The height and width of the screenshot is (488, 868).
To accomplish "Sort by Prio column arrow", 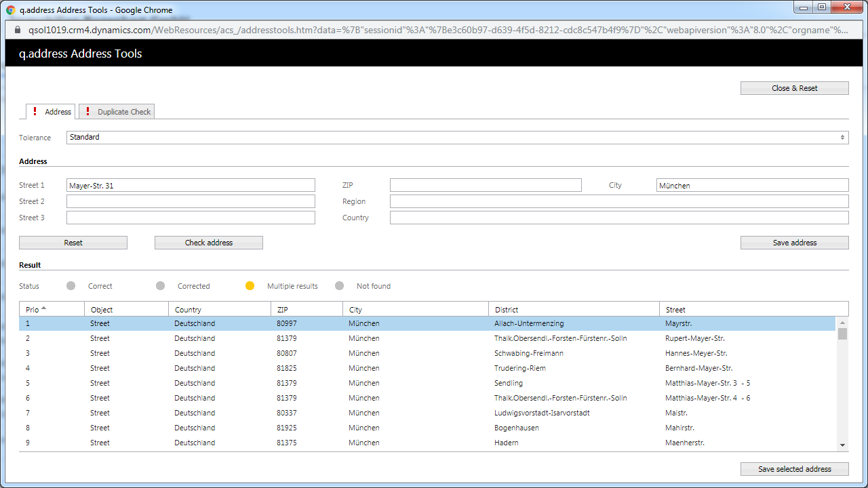I will [x=44, y=308].
